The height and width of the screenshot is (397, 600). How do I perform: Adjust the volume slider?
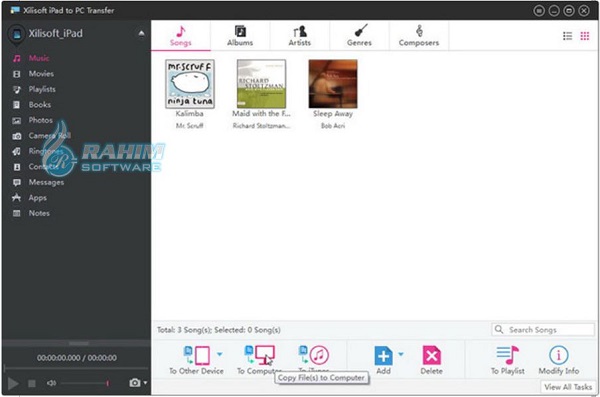pos(85,383)
